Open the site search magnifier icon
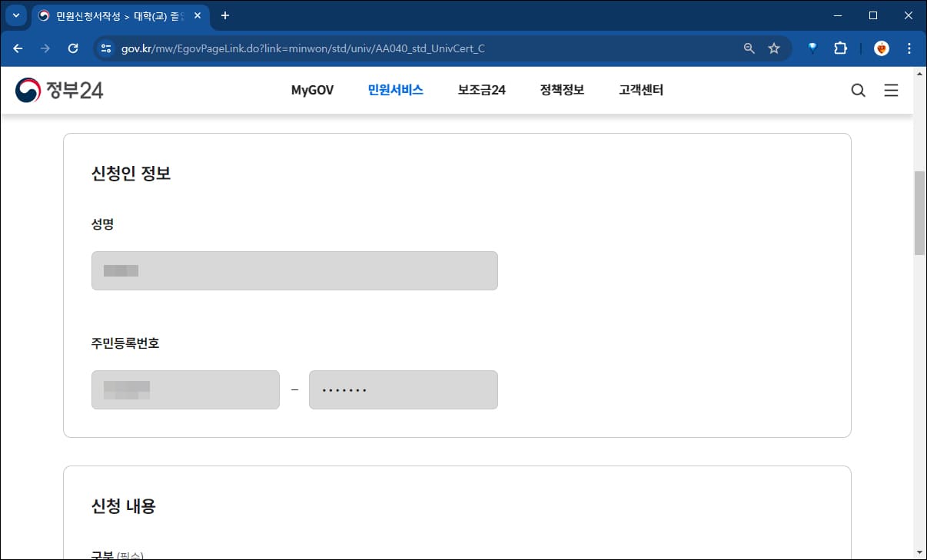The height and width of the screenshot is (560, 927). (x=858, y=90)
